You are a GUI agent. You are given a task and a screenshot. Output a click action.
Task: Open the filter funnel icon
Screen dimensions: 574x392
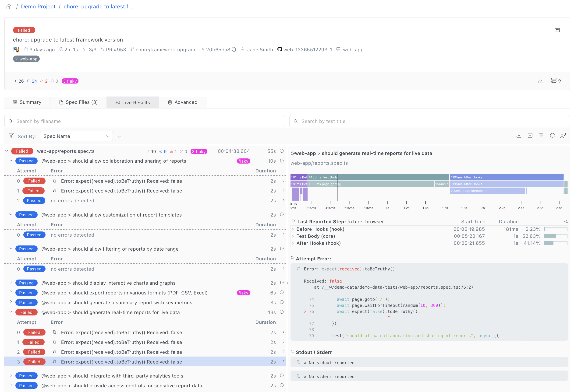[11, 136]
